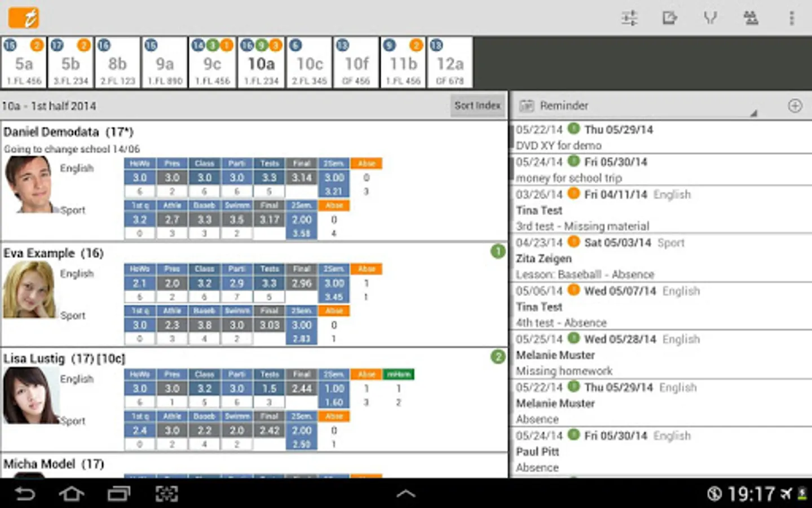Switch to class 8b tab
The height and width of the screenshot is (508, 812).
[x=117, y=63]
